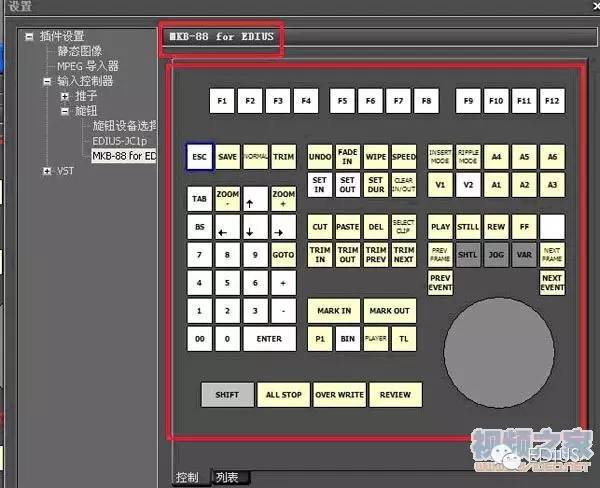Click the GOTO key
The image size is (600, 488).
click(x=284, y=255)
